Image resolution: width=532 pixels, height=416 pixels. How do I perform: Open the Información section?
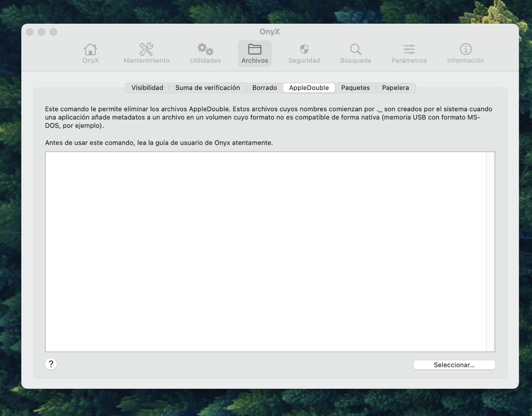466,54
